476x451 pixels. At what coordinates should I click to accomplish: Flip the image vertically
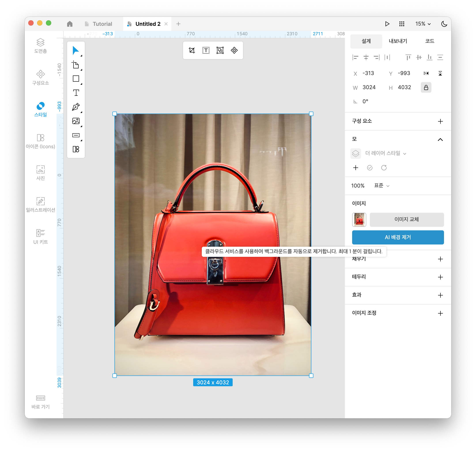tap(440, 73)
